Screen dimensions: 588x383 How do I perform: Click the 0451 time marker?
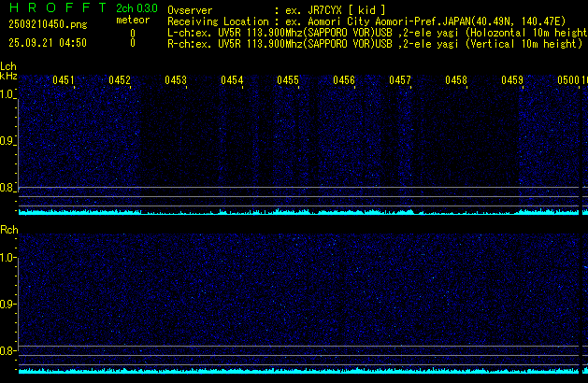tap(64, 81)
